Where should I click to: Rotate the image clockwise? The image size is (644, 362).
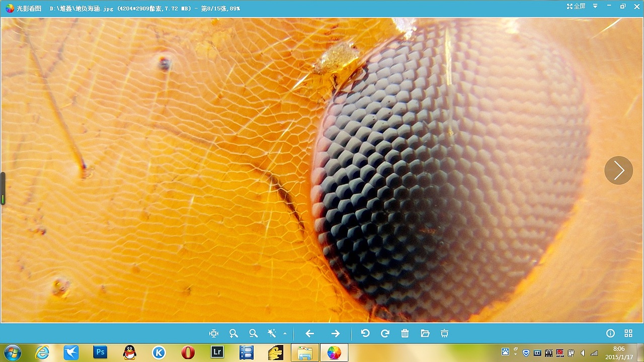[385, 333]
